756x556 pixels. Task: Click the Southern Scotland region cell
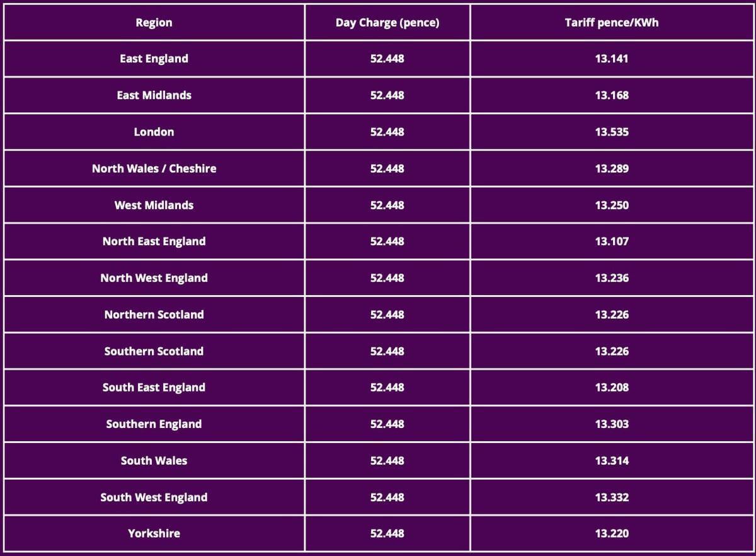(154, 351)
